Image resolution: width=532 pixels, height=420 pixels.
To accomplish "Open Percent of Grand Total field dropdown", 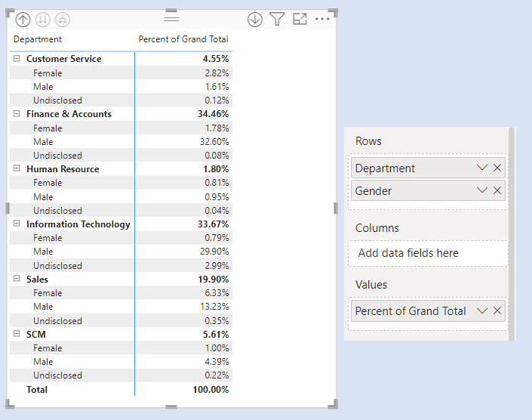I will 482,310.
